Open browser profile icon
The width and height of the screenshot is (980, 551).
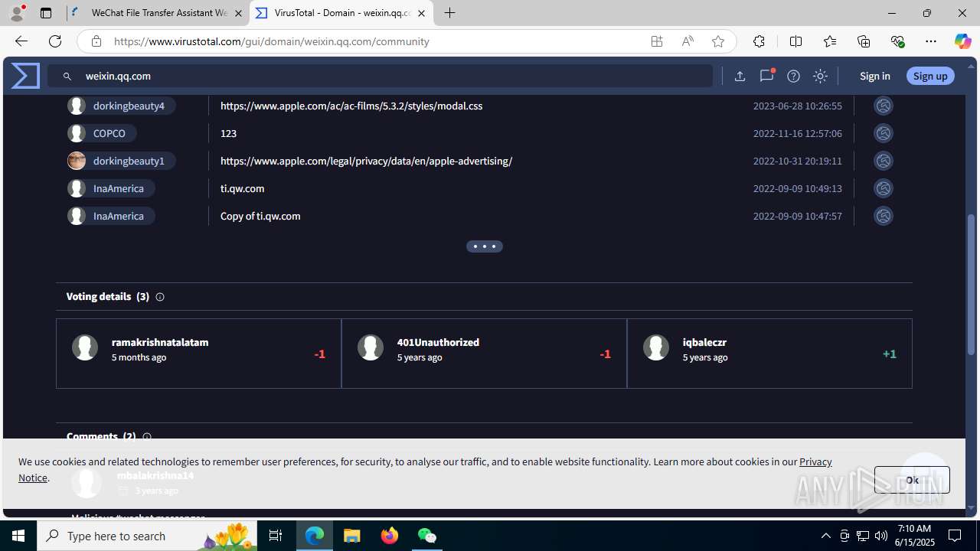coord(17,13)
